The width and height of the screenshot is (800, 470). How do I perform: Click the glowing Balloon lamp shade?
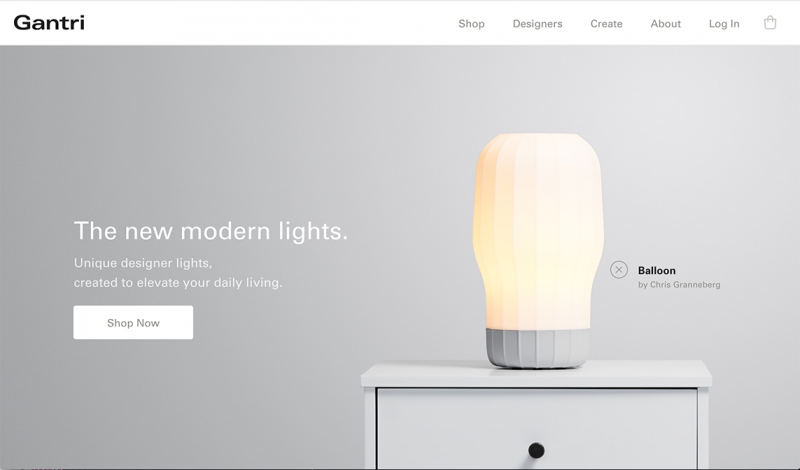coord(538,231)
